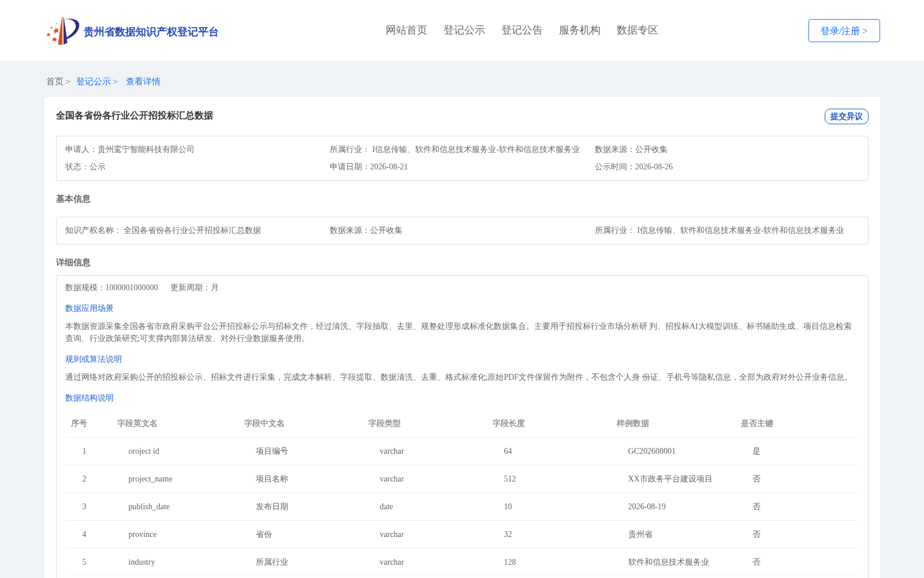Click project_name field cell
The height and width of the screenshot is (578, 924).
[150, 479]
